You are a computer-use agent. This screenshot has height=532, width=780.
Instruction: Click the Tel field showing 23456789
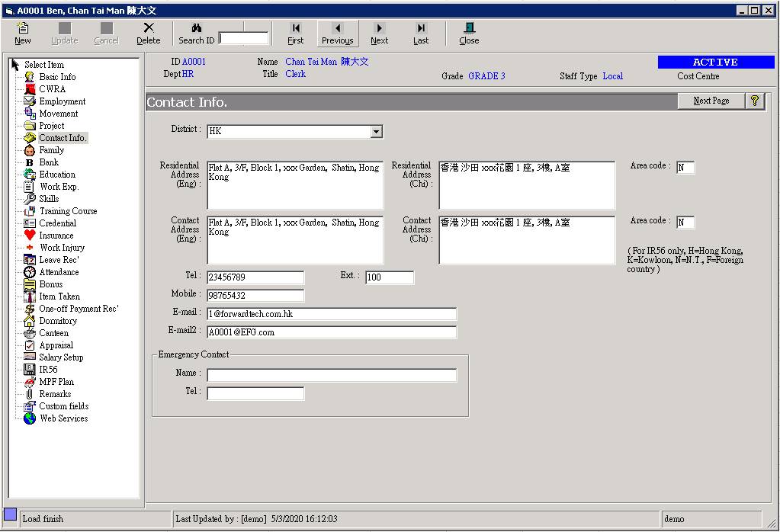(x=255, y=277)
